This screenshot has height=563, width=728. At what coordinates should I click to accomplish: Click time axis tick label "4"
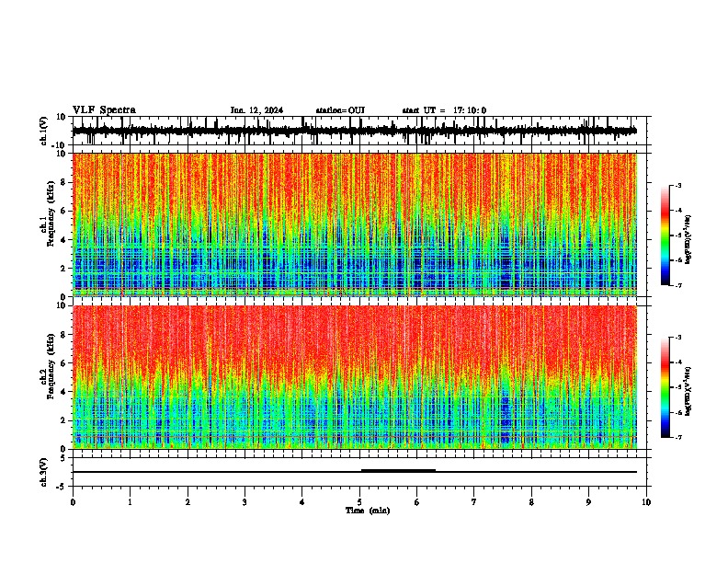coord(302,502)
